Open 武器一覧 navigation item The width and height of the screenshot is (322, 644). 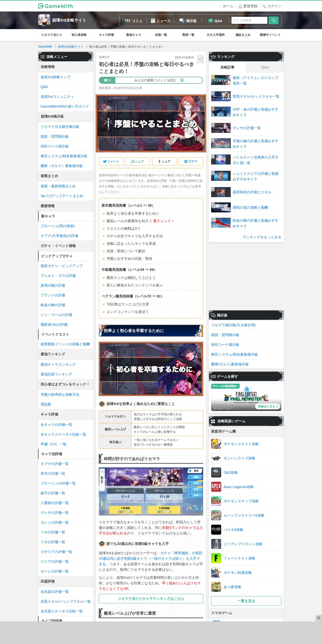(161, 35)
